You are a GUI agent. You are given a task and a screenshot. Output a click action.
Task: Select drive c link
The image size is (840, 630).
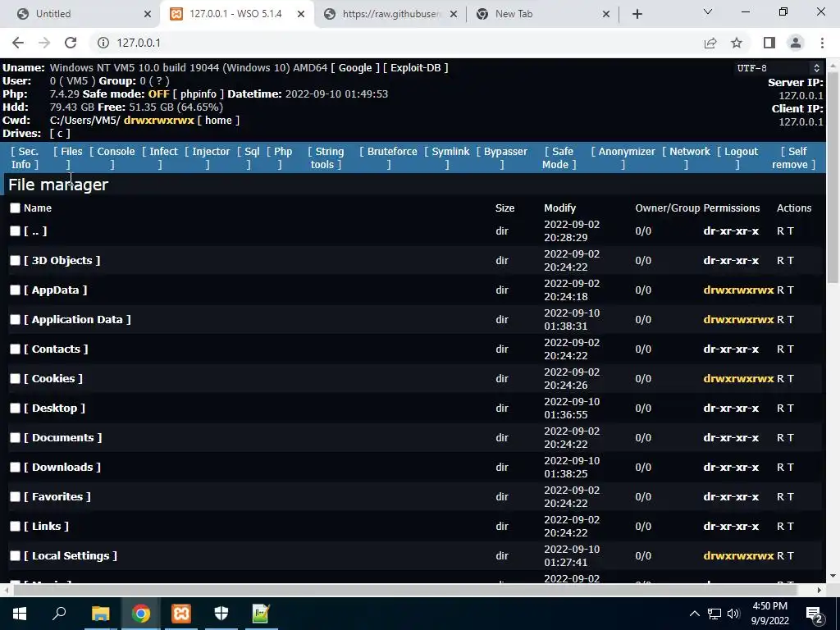point(60,134)
